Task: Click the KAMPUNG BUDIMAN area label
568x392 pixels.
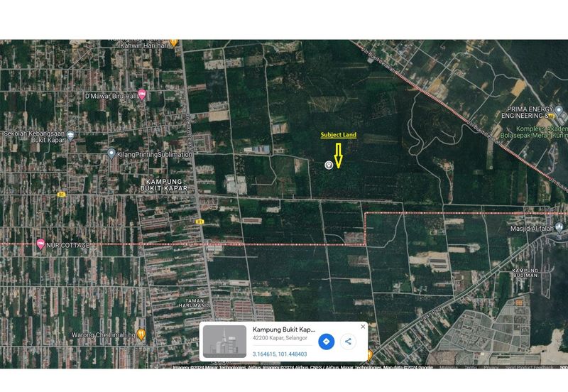Action: pos(525,273)
